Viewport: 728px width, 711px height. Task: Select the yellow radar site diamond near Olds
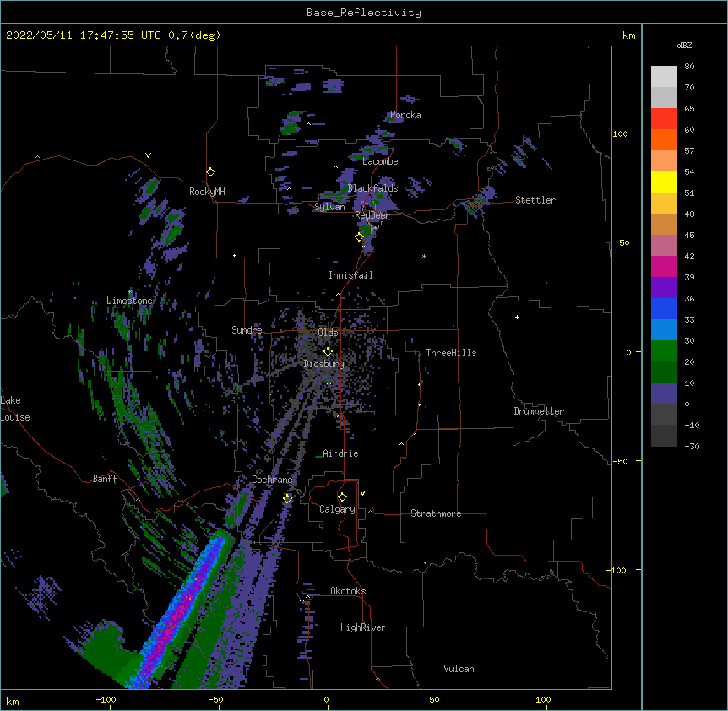[x=328, y=352]
